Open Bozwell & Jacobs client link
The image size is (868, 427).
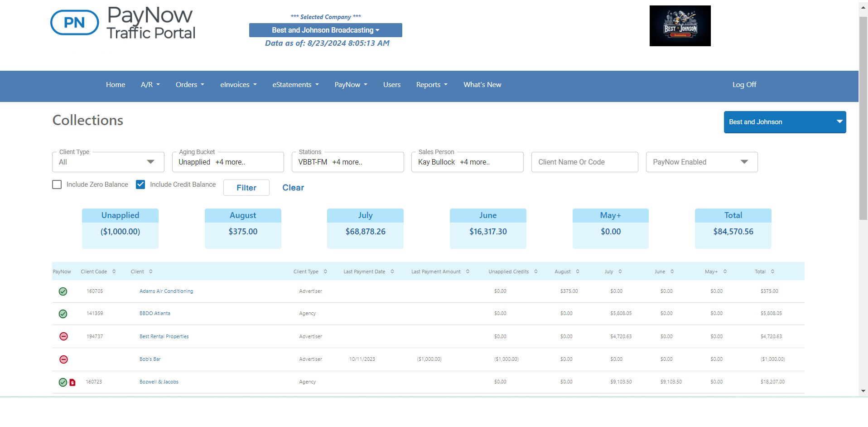point(159,382)
